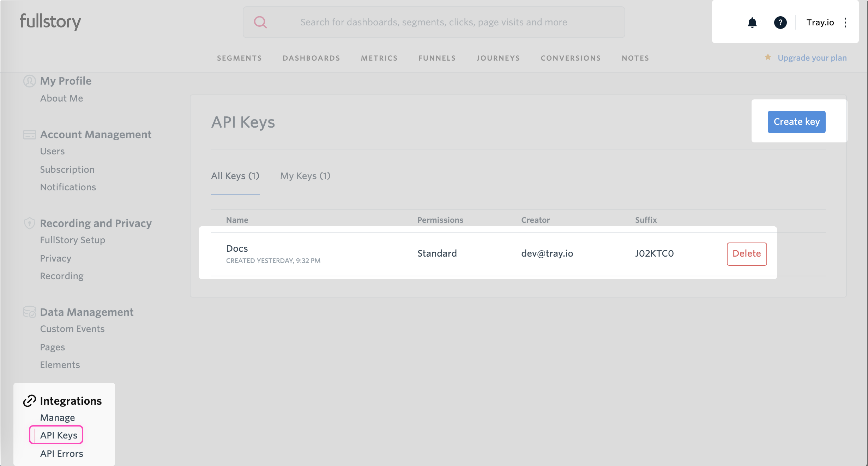Click the search magnifier icon
The width and height of the screenshot is (868, 466).
[x=260, y=22]
